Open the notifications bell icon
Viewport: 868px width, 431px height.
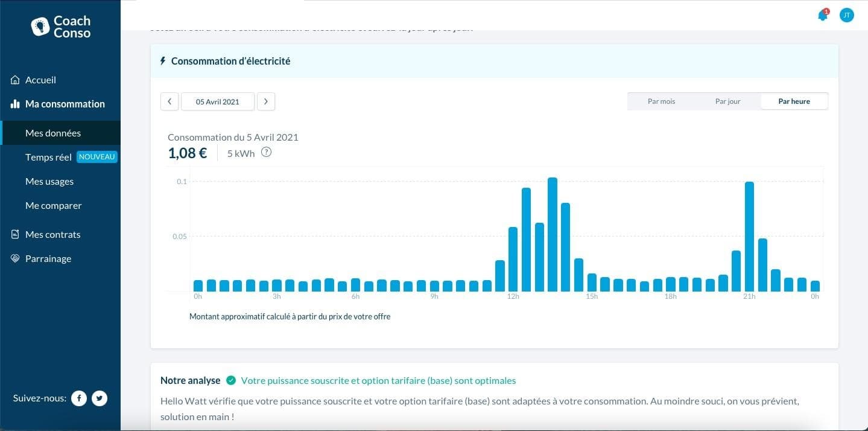coord(822,16)
